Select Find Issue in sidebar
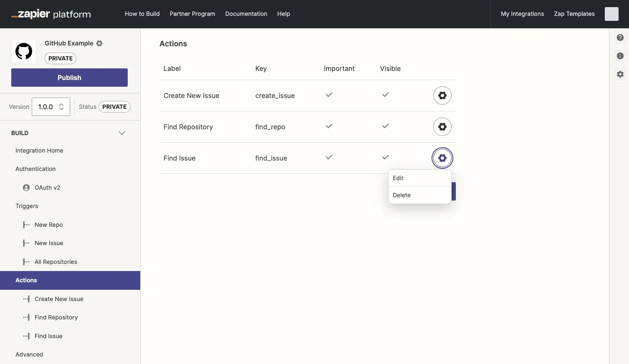Image resolution: width=629 pixels, height=364 pixels. (x=48, y=336)
